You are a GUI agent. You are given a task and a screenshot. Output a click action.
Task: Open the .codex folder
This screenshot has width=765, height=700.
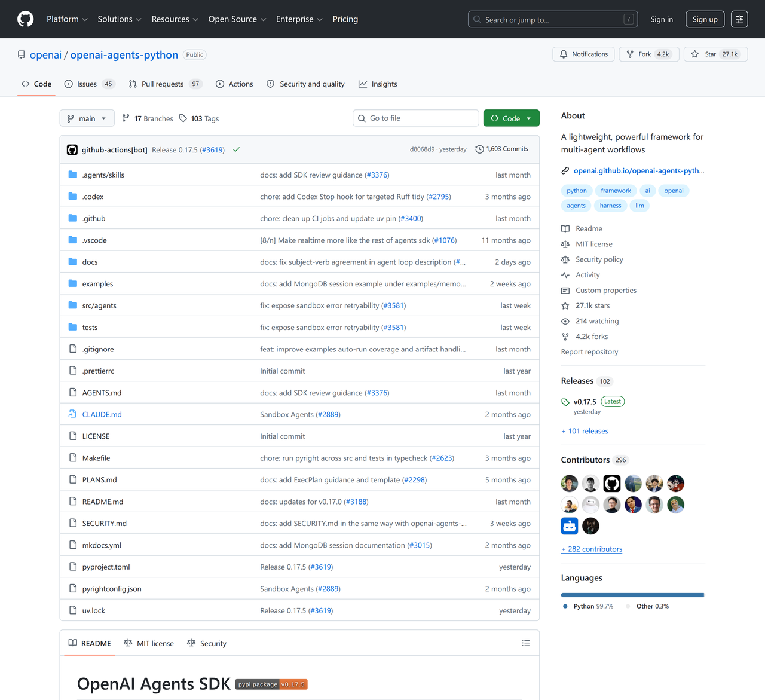point(93,197)
